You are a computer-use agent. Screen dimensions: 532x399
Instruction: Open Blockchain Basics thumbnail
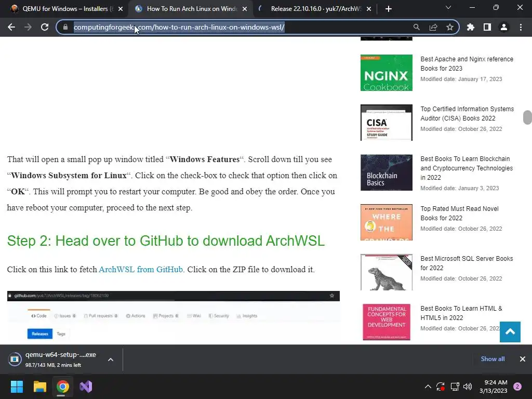click(x=387, y=172)
